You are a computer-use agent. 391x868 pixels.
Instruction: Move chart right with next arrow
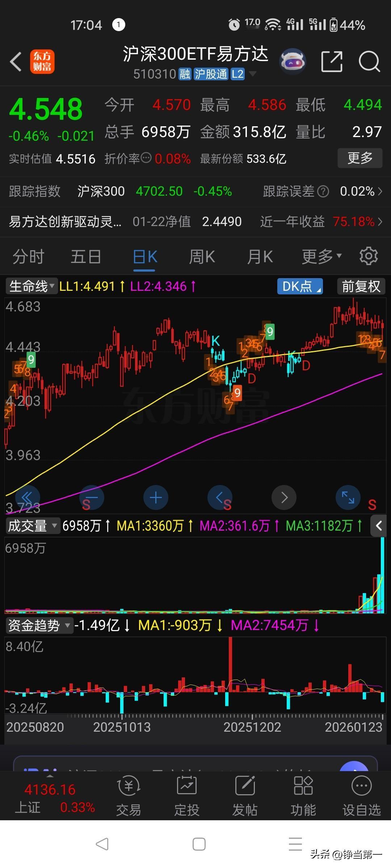[x=284, y=498]
